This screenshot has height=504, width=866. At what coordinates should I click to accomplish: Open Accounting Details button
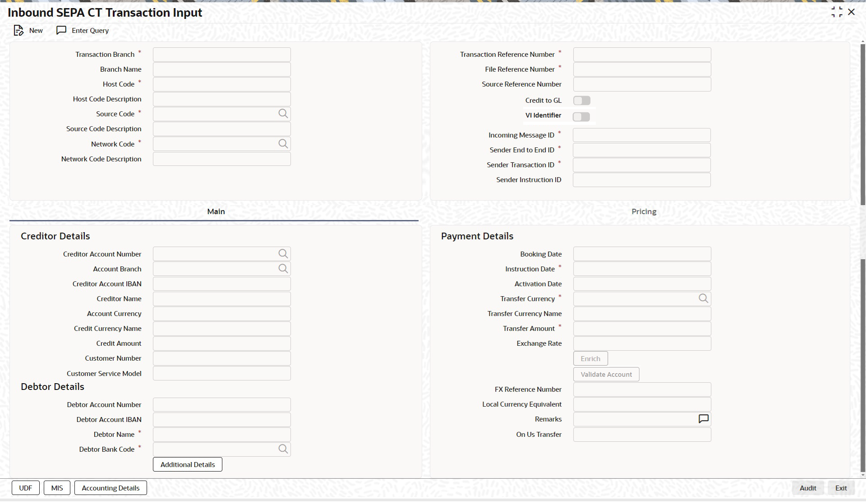[x=111, y=488]
